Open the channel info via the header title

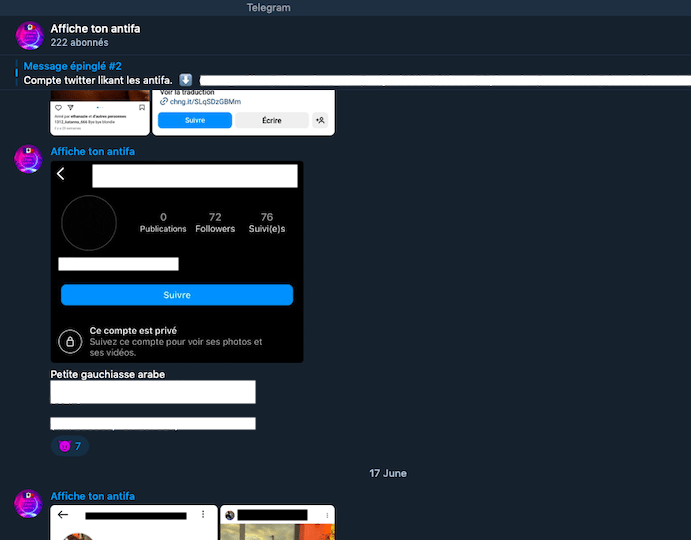[x=95, y=29]
